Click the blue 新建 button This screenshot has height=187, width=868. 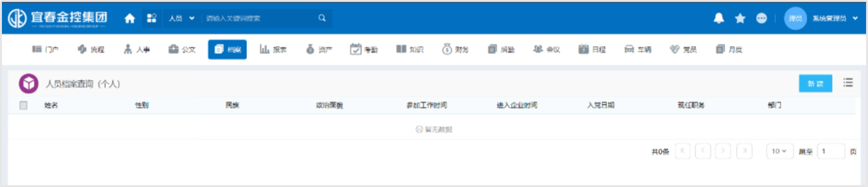tap(815, 84)
